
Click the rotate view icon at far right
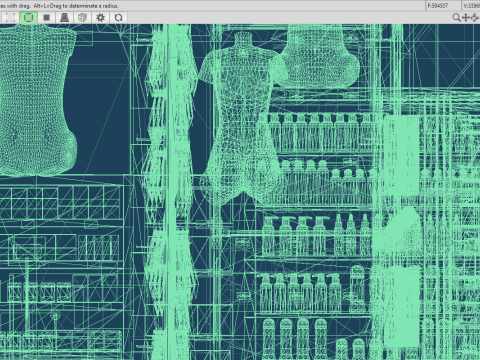point(475,17)
